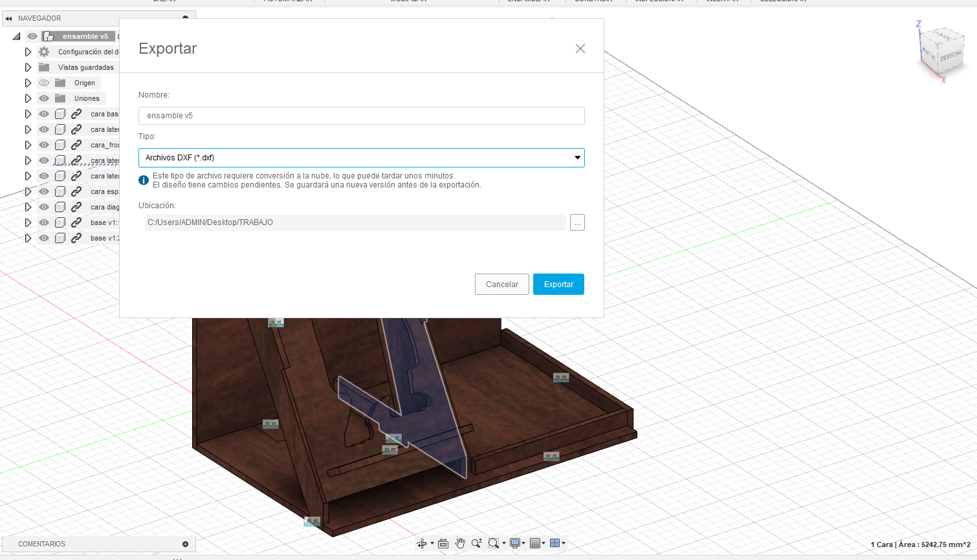Click the Origen folder icon
The width and height of the screenshot is (977, 560).
(60, 83)
